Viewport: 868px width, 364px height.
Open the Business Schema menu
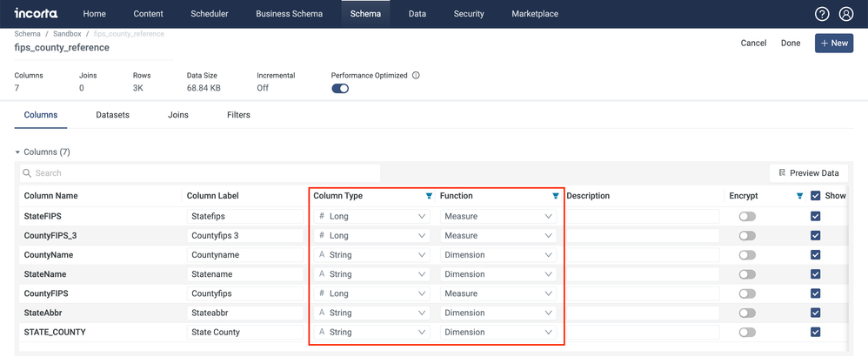tap(289, 14)
